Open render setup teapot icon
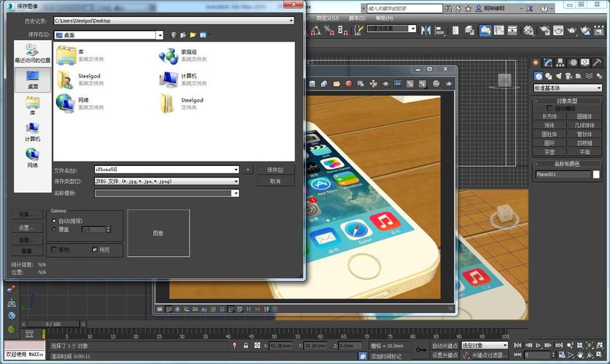This screenshot has height=364, width=610. [x=545, y=30]
